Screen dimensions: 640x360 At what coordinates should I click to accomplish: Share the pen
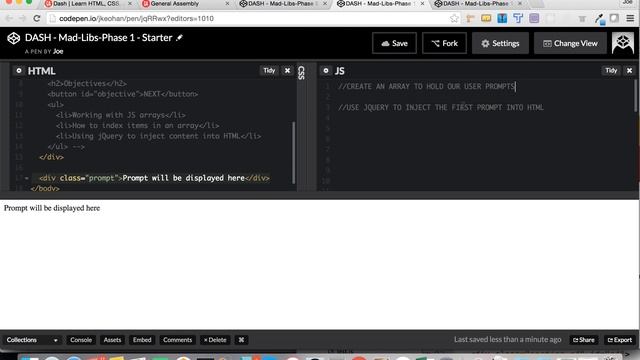pyautogui.click(x=584, y=340)
